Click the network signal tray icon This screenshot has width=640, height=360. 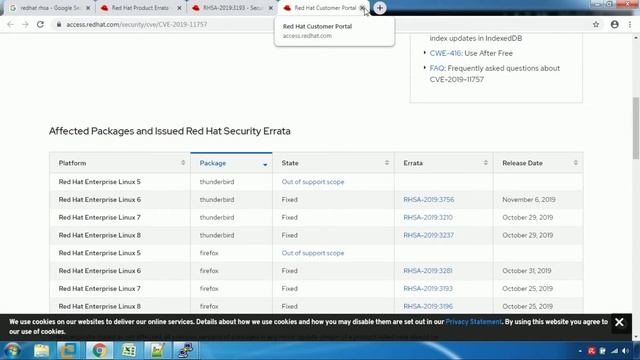(614, 351)
